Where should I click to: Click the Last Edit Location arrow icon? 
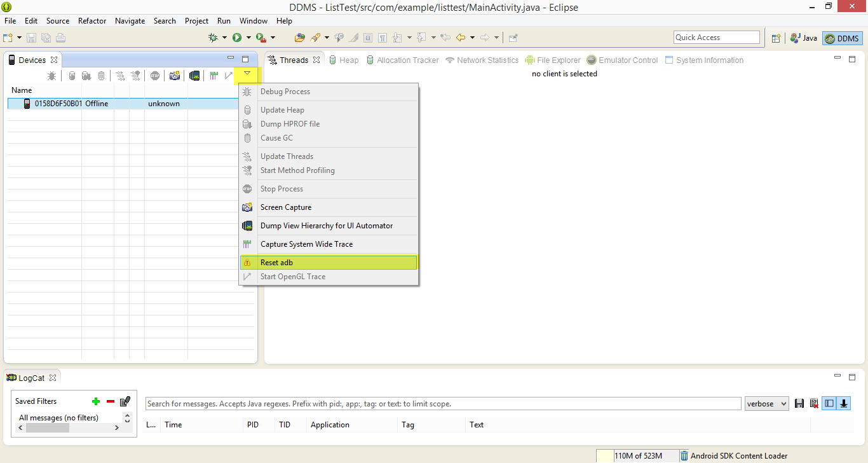[445, 38]
